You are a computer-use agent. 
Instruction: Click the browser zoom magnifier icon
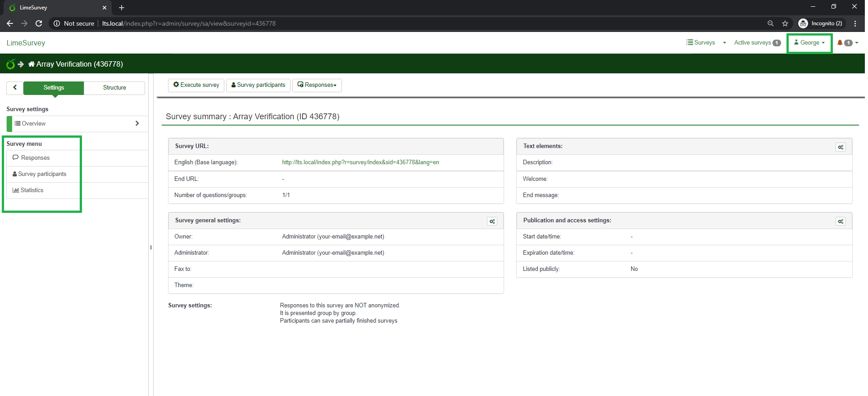pos(771,23)
